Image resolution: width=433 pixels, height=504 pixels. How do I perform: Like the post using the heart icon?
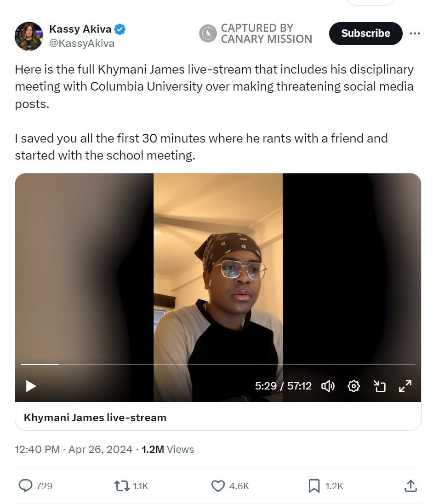coord(217,486)
